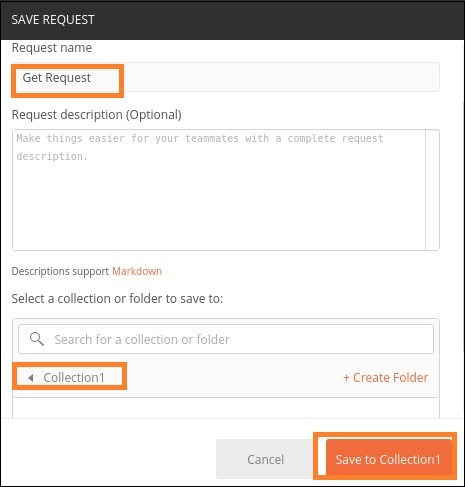
Task: Click the magnifier search icon
Action: click(x=37, y=339)
